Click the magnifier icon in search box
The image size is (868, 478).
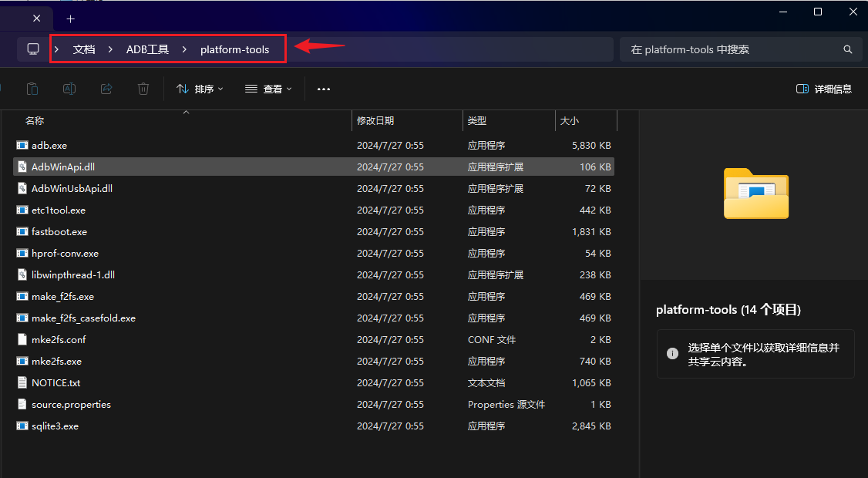847,49
